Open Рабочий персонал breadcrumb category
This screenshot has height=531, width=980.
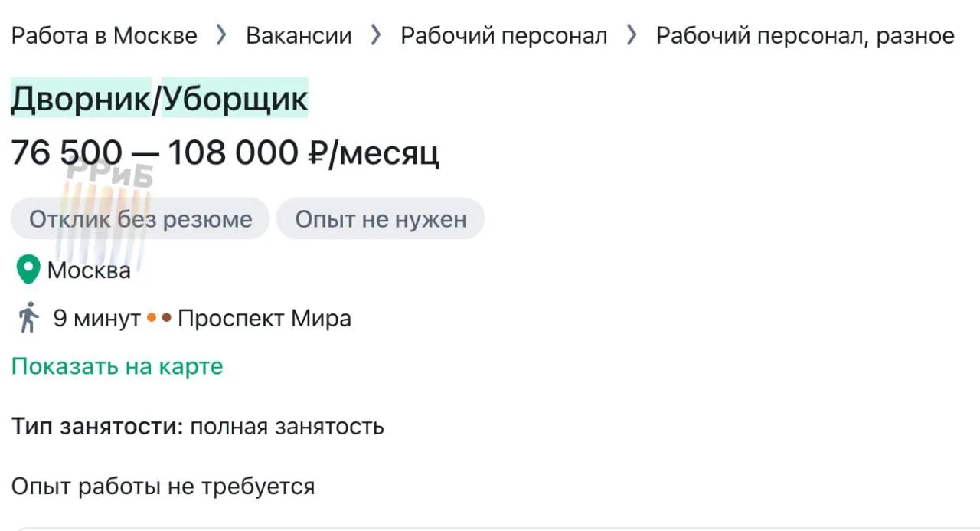pos(504,35)
